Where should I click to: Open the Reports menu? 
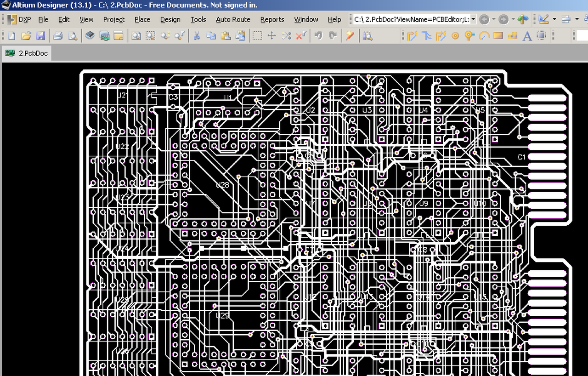click(272, 19)
